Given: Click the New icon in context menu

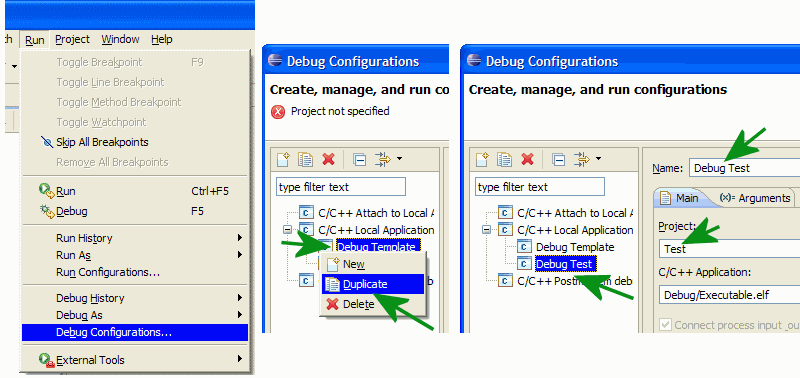Looking at the screenshot, I should click(x=333, y=264).
